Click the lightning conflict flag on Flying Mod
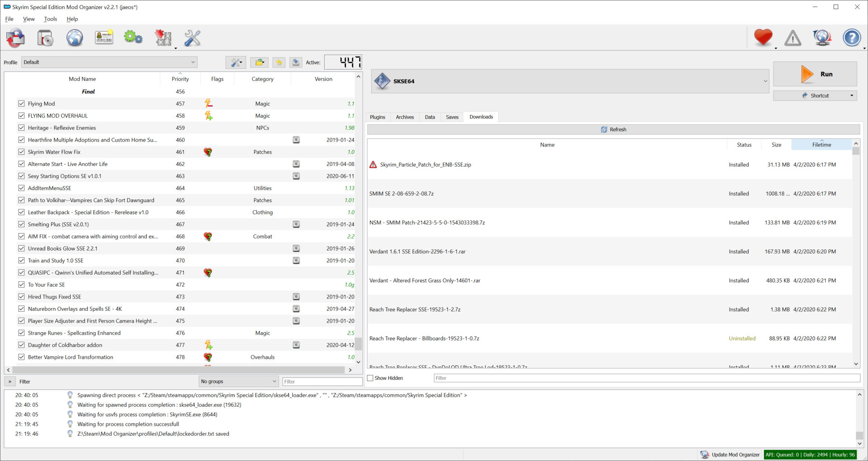868x461 pixels. (x=208, y=104)
